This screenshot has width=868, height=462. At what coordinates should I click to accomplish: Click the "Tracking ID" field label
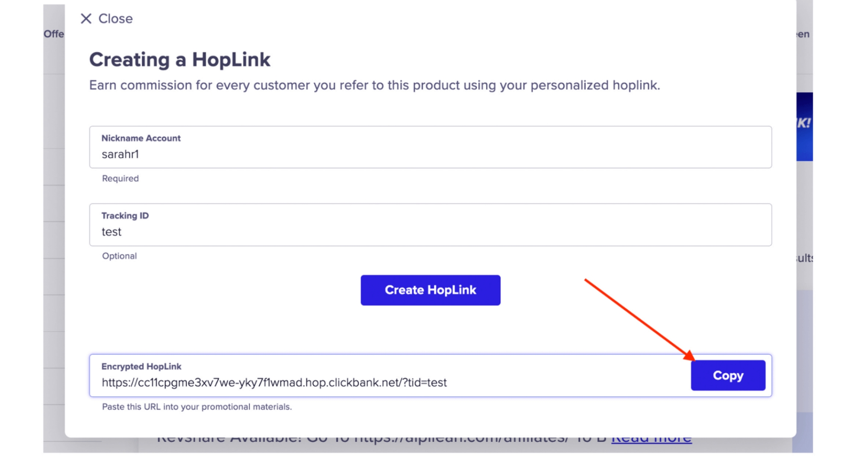125,216
